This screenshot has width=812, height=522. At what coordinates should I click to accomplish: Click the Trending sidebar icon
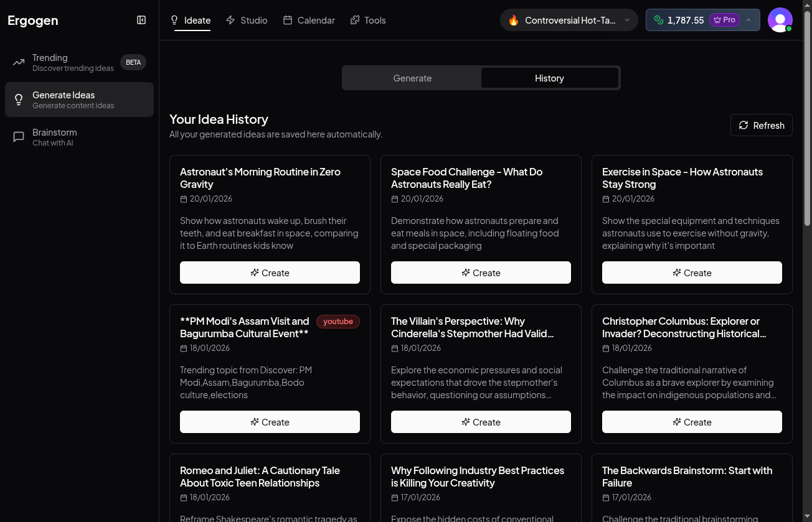(19, 62)
